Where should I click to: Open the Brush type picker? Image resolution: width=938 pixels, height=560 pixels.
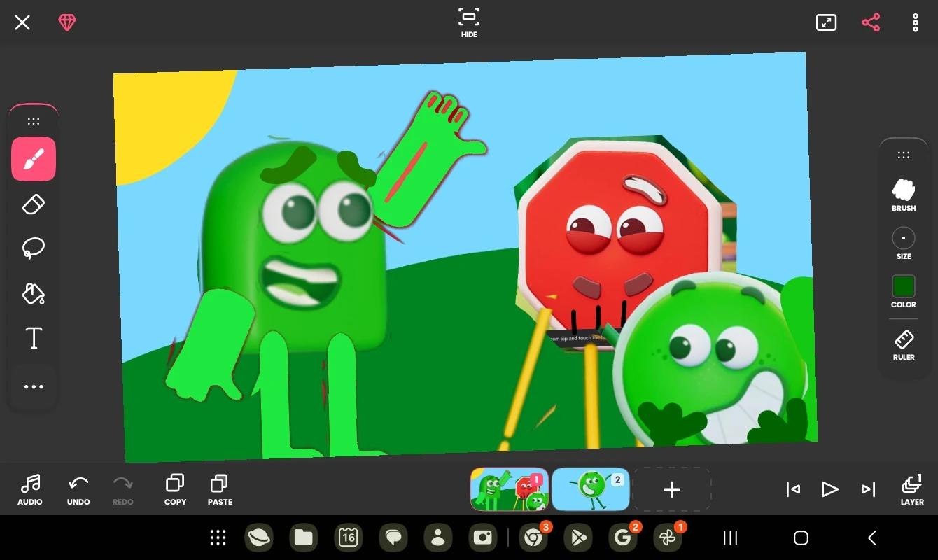[904, 195]
